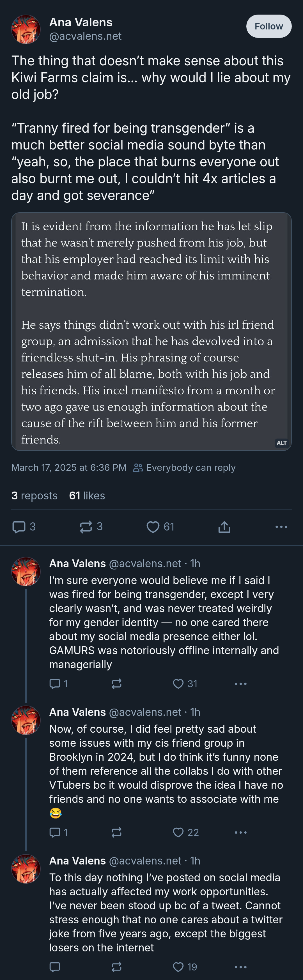Repost the main Ana Valens post
Screen dimensions: 303x980
pos(86,527)
